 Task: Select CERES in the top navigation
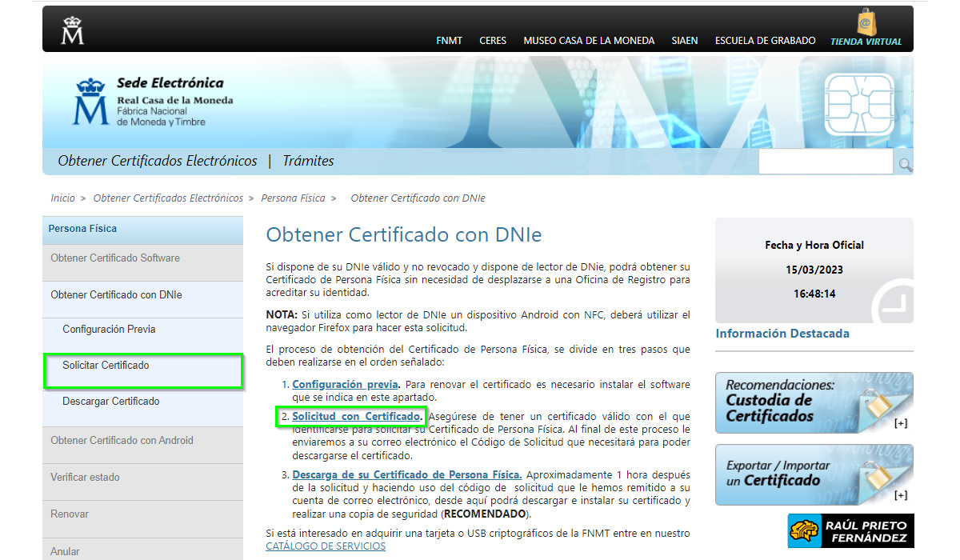tap(493, 40)
